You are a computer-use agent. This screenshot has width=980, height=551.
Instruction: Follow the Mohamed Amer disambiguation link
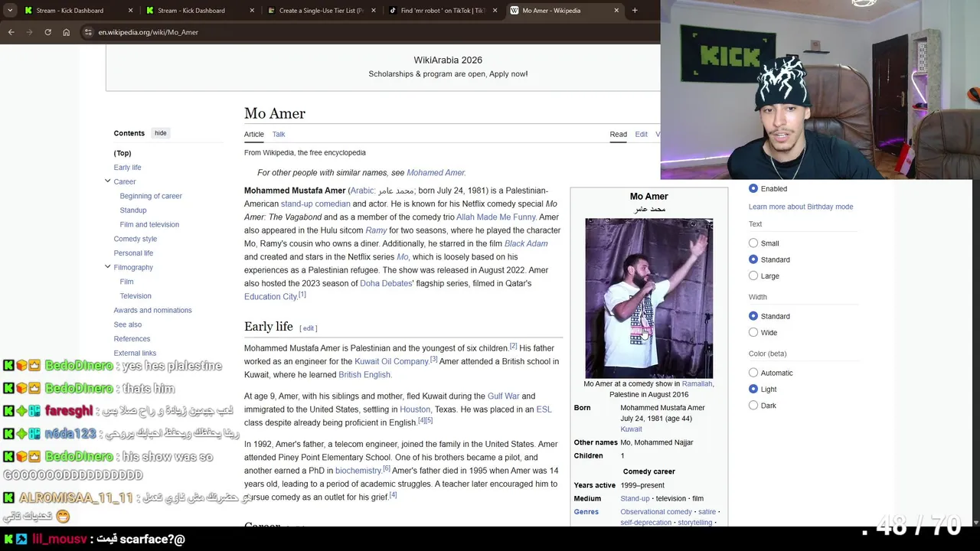click(436, 173)
